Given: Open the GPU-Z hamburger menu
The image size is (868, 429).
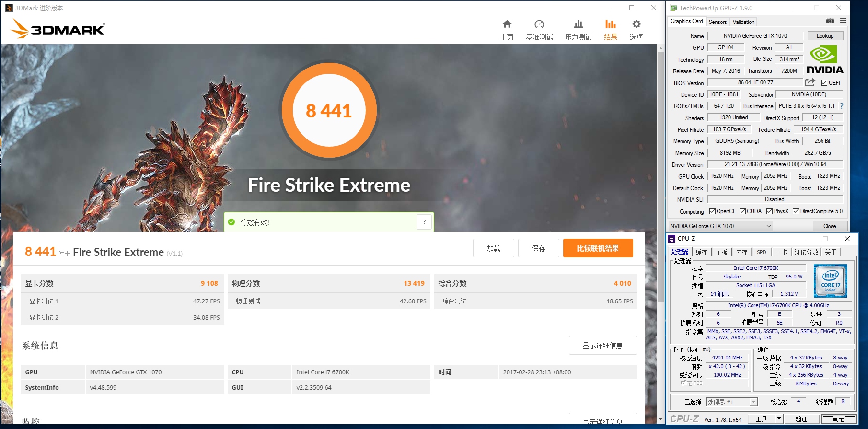Looking at the screenshot, I should point(843,21).
